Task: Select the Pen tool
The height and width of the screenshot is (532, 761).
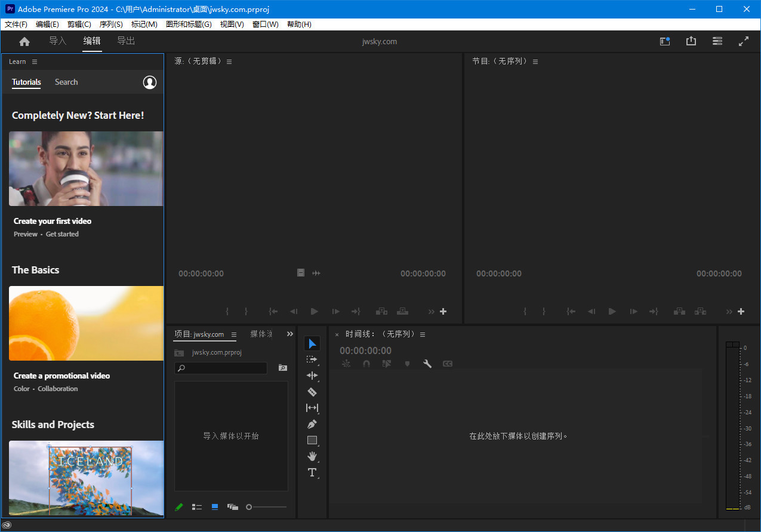Action: pos(312,424)
